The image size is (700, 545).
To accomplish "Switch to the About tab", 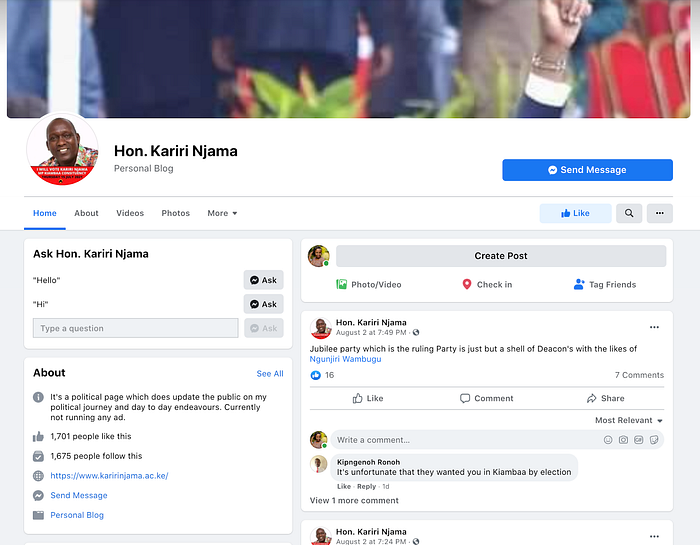I will 86,213.
